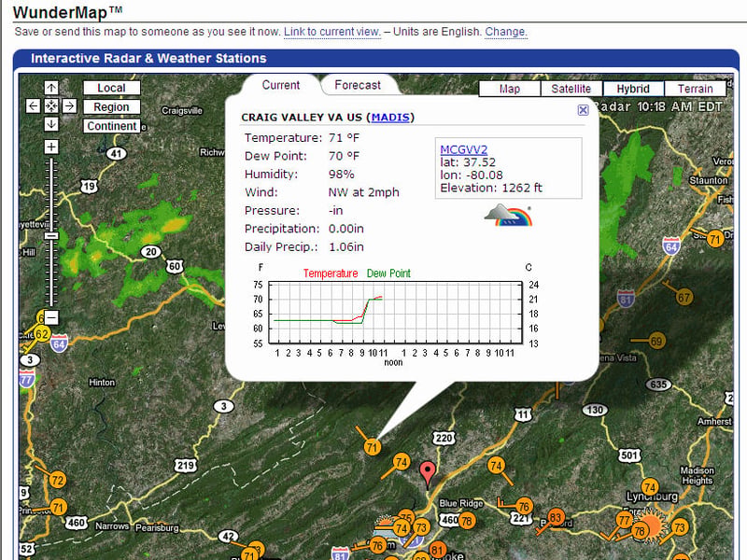Pan the map down with arrow

51,124
